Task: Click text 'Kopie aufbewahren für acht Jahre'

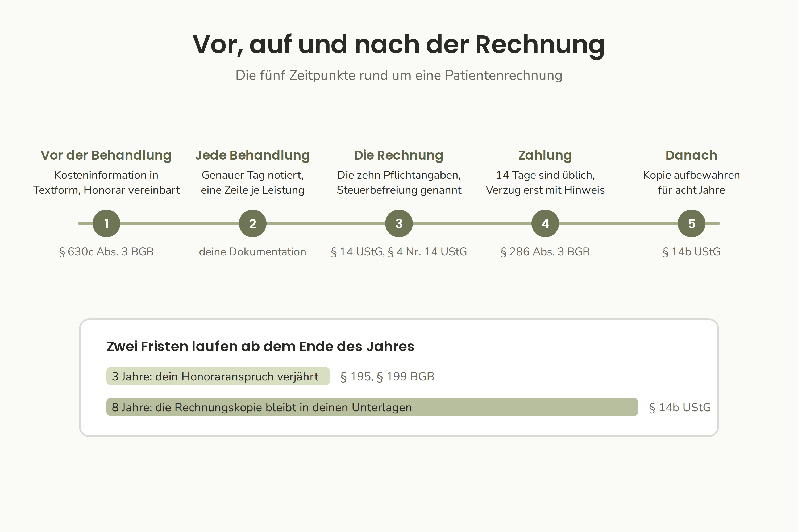Action: pos(691,182)
